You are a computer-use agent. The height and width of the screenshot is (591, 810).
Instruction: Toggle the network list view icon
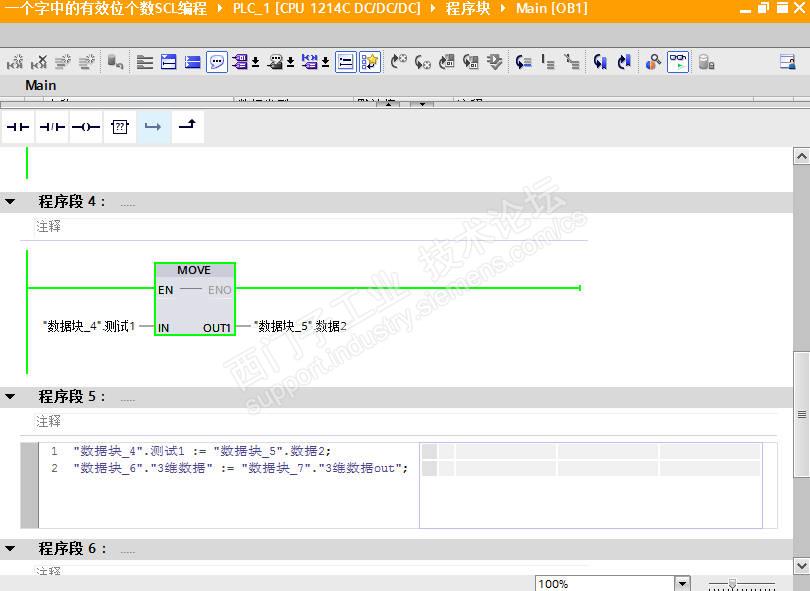tap(346, 62)
